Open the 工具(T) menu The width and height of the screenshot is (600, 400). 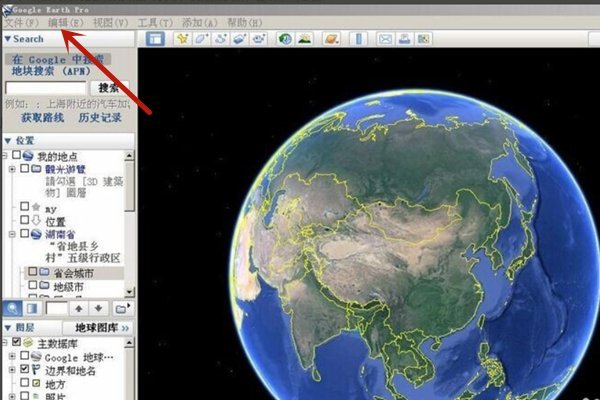point(155,23)
